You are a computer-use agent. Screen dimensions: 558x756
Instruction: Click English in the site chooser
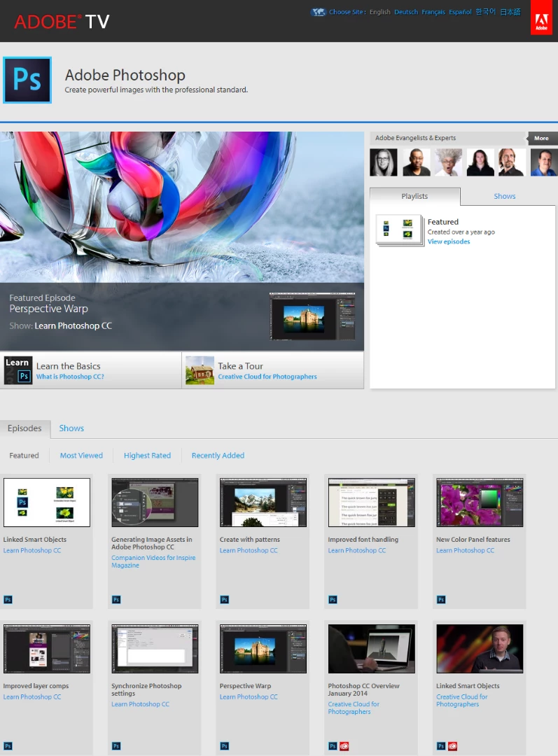click(x=380, y=12)
